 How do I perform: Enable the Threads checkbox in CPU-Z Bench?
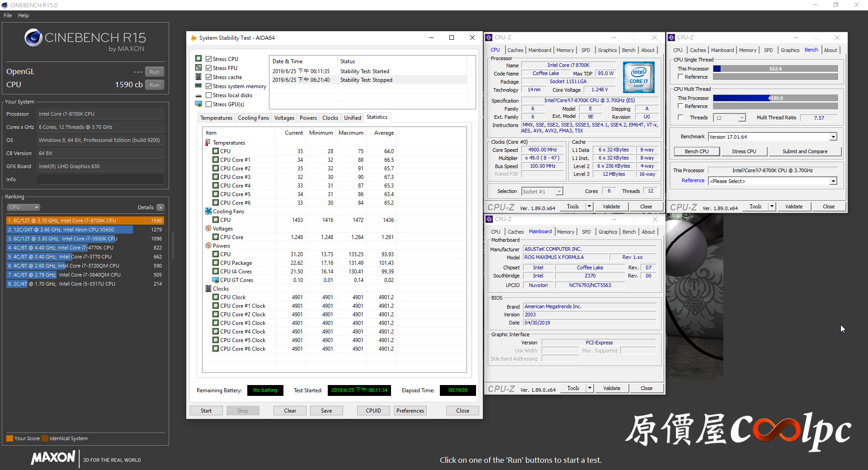680,117
